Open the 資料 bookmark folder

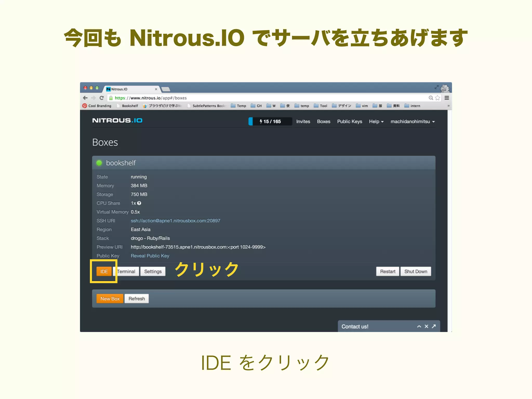click(393, 106)
